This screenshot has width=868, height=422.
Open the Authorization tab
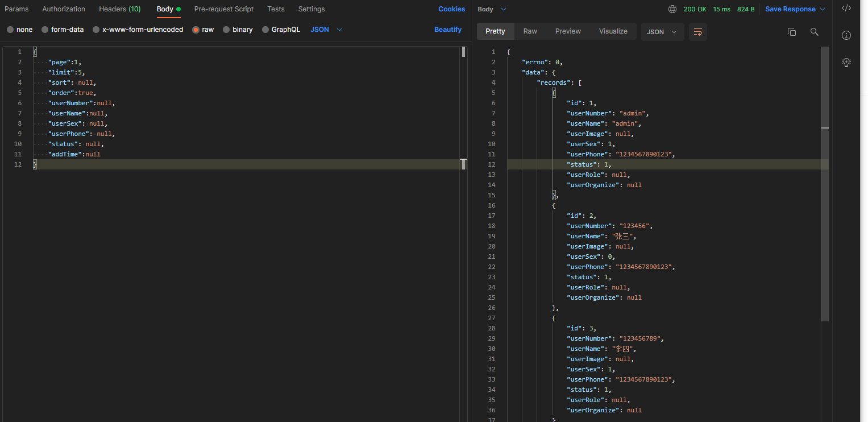[64, 9]
